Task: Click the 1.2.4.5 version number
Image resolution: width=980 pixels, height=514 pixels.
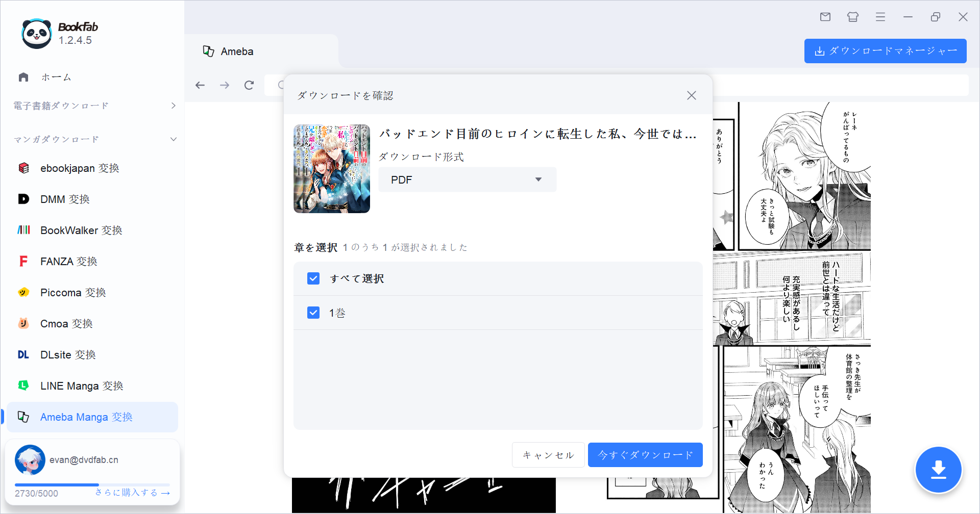Action: (75, 40)
